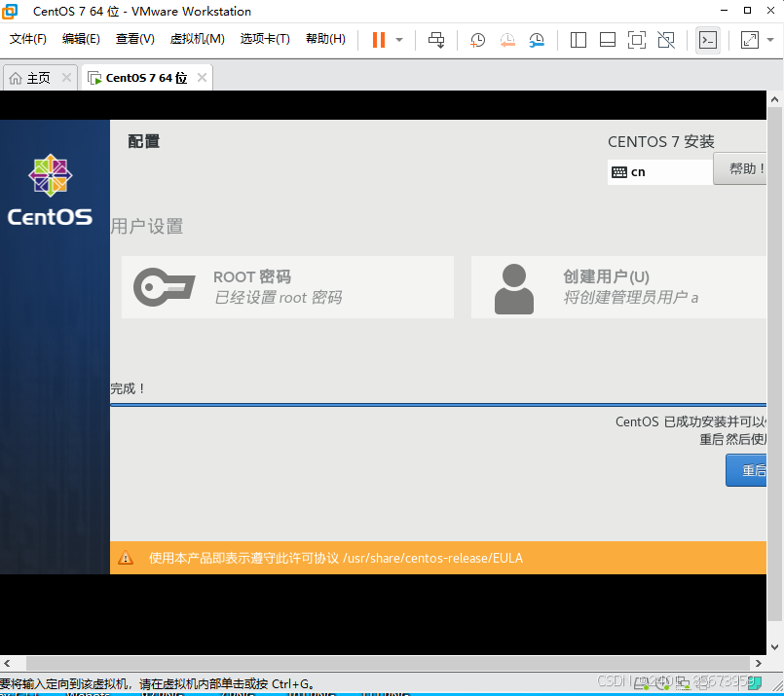Click the horizontal scrollbar right arrow
This screenshot has width=784, height=696.
tap(759, 664)
